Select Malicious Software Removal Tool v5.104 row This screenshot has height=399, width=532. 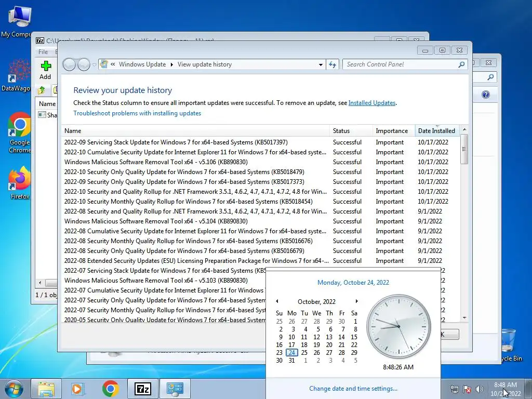pyautogui.click(x=261, y=221)
